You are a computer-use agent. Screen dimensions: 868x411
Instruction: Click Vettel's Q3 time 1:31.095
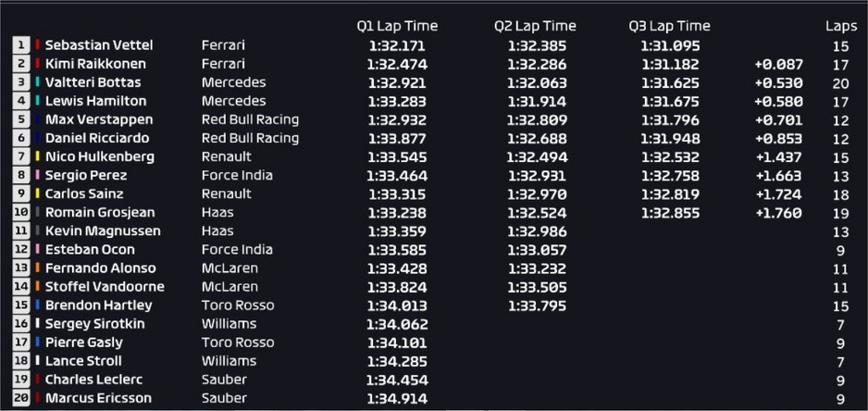(x=670, y=45)
